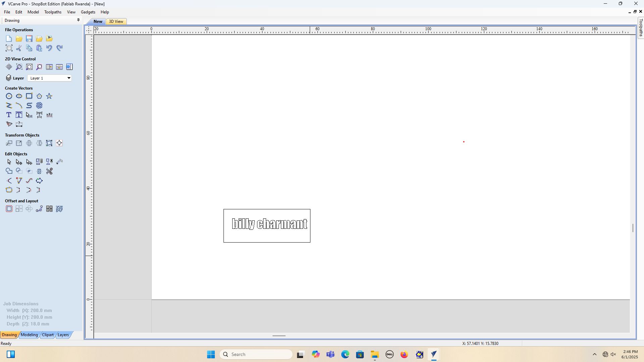Open the Model menu
Screen dimensions: 644x362
(33, 12)
